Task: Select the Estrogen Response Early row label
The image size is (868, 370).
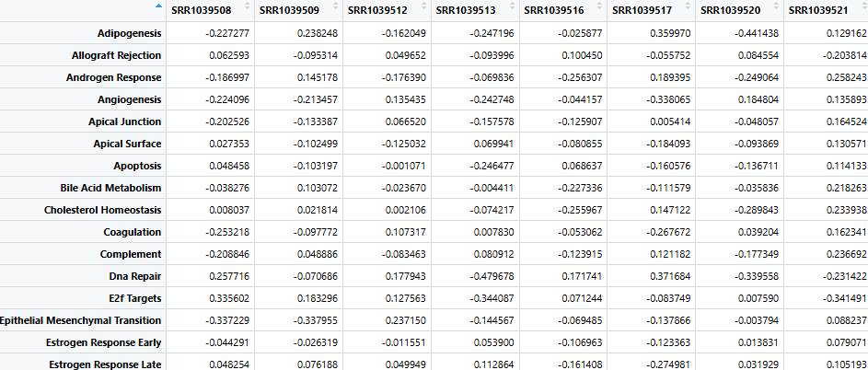Action: (x=103, y=343)
